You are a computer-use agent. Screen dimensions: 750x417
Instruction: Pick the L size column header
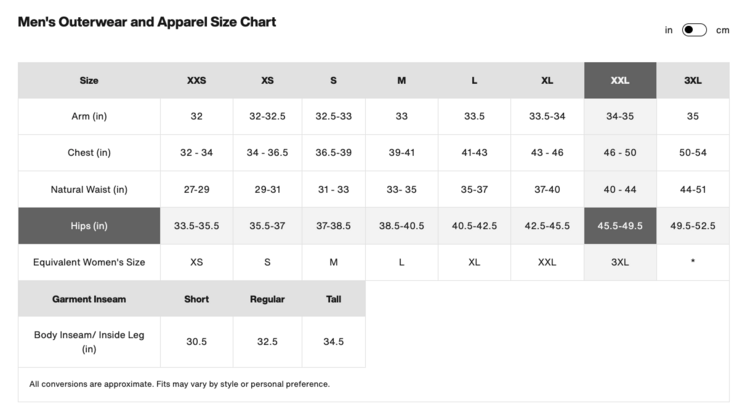click(474, 80)
